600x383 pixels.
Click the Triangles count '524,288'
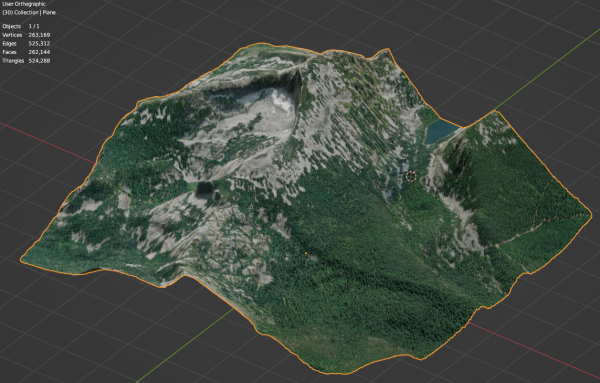[39, 60]
